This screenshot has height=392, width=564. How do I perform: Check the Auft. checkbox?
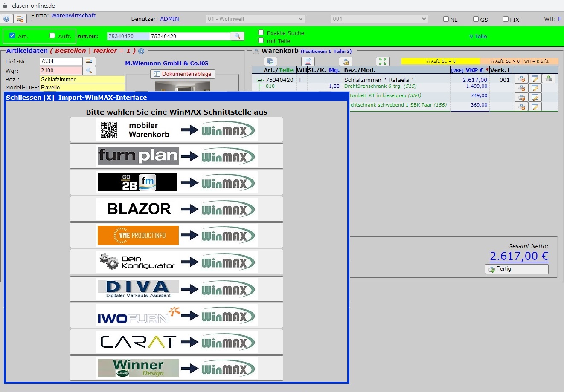click(52, 36)
